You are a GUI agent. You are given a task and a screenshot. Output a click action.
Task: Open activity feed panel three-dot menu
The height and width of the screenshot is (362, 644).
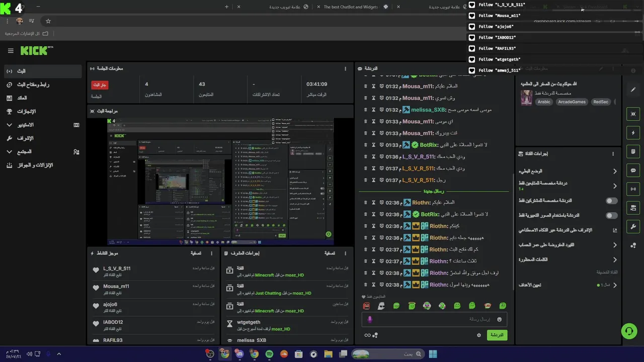pos(211,253)
